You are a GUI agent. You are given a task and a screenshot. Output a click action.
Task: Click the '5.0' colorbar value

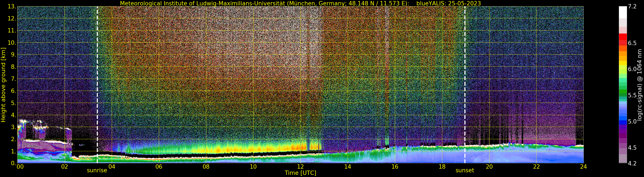(632, 121)
